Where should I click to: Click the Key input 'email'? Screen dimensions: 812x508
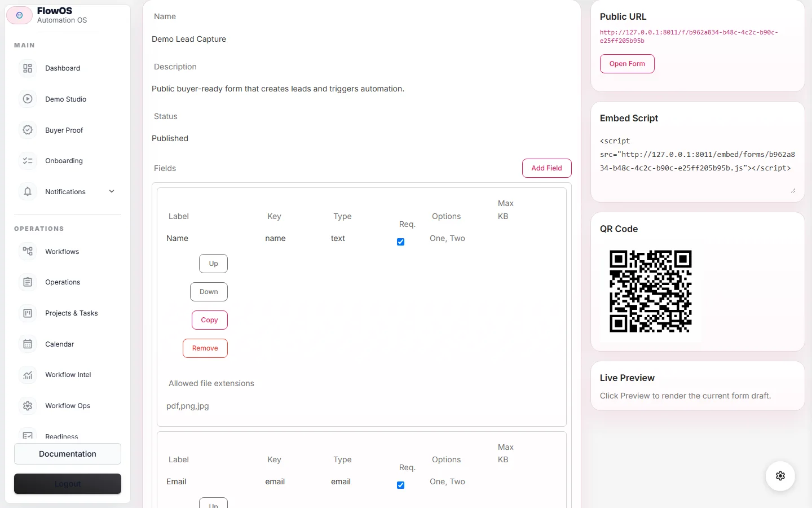pyautogui.click(x=292, y=481)
